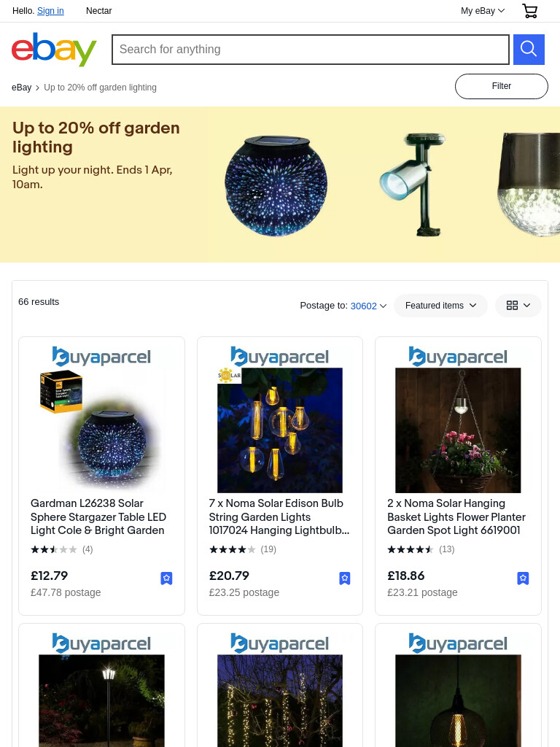The width and height of the screenshot is (560, 747).
Task: Save the Noma Hanging Basket Lights to watchlist
Action: click(x=523, y=578)
